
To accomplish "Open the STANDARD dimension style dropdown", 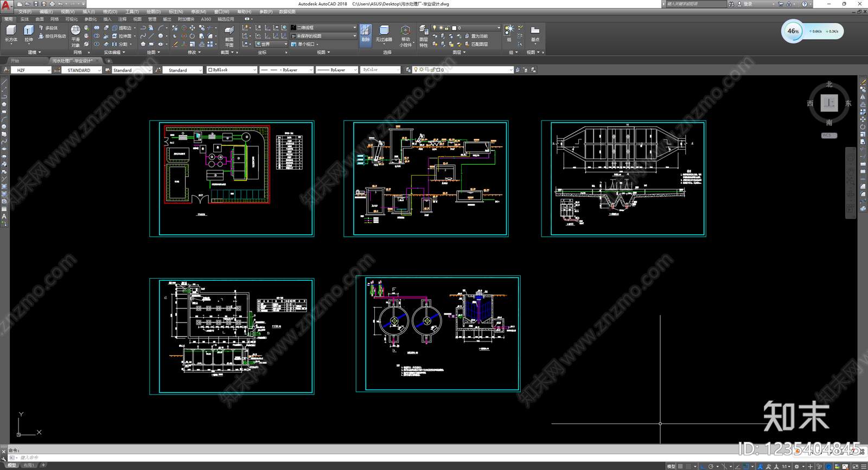I will point(81,70).
